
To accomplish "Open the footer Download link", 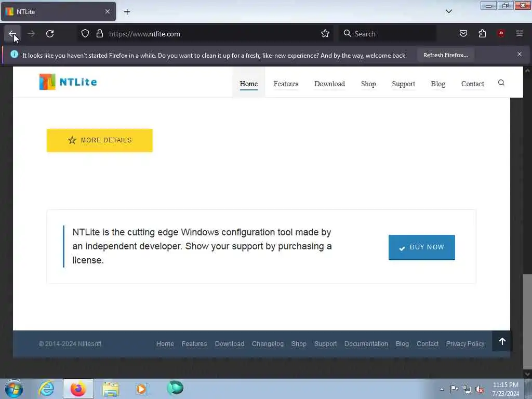I will pos(229,344).
